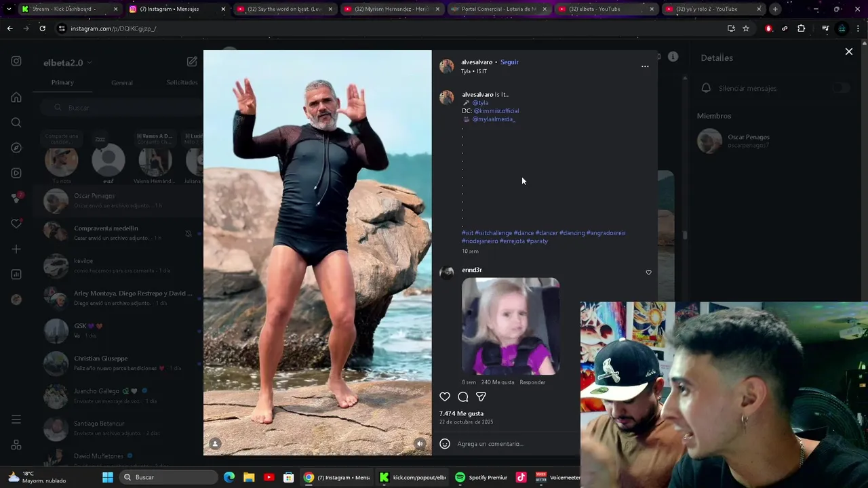This screenshot has width=868, height=488.
Task: Open the alvesalvaro username in the post header
Action: pos(477,62)
